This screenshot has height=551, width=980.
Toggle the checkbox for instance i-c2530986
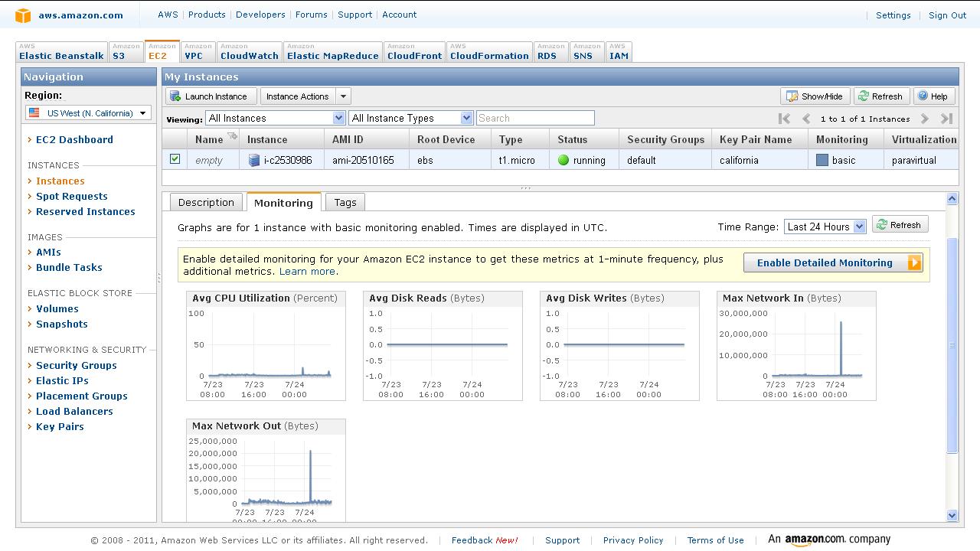[175, 159]
